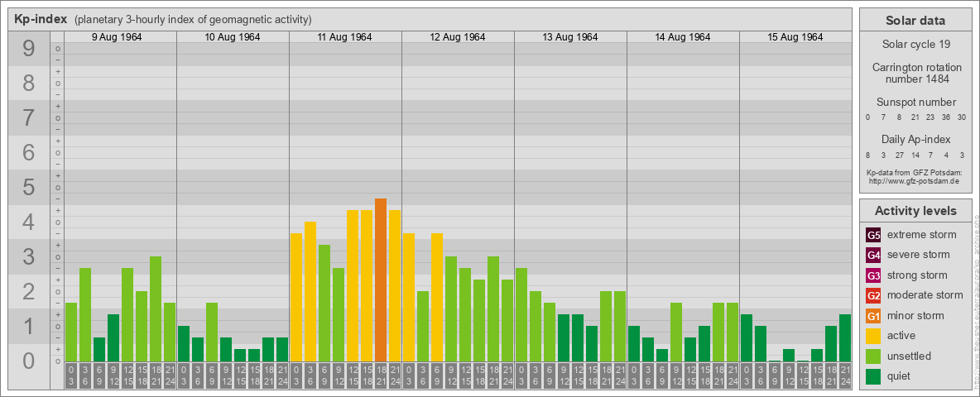Click the 10 Aug 1964 date header
The height and width of the screenshot is (397, 980).
point(233,37)
